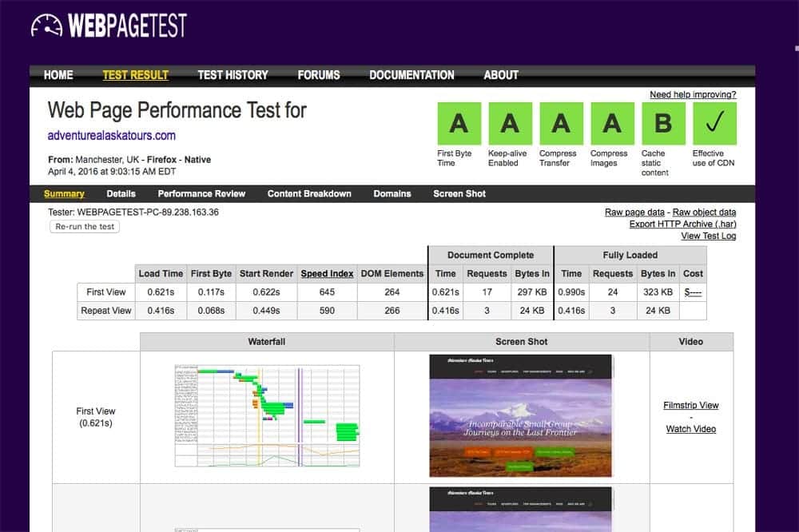Open the First View screen shot thumbnail

(521, 416)
